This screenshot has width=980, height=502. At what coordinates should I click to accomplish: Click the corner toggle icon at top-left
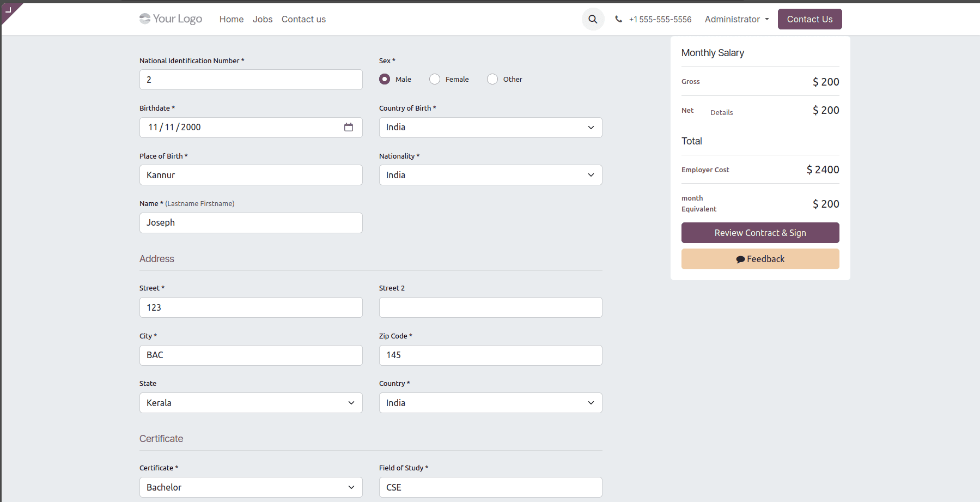[x=9, y=10]
